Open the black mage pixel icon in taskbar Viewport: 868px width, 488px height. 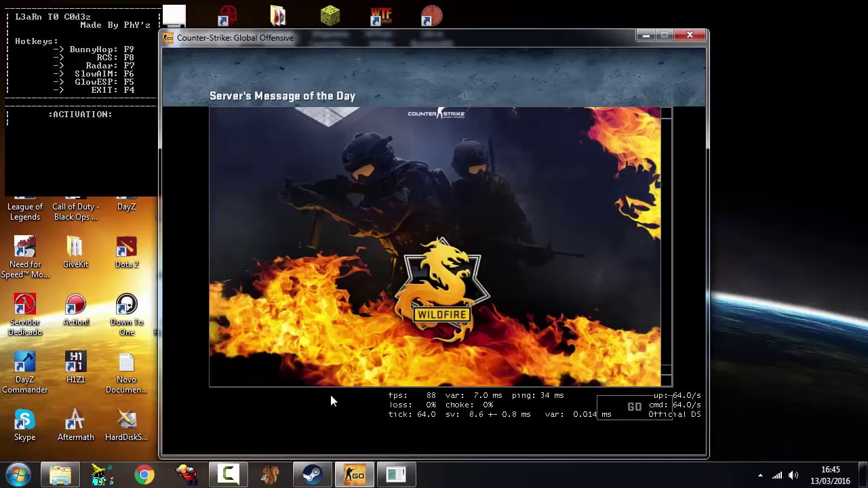tap(102, 474)
